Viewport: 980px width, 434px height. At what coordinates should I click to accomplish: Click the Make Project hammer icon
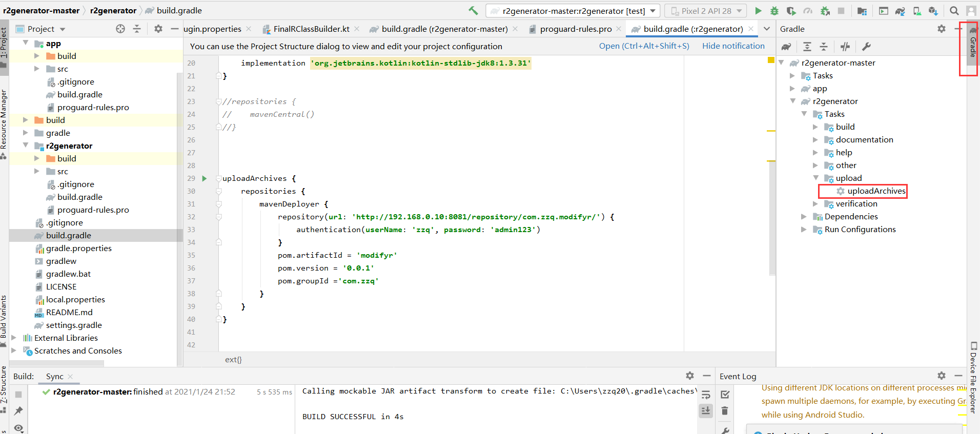[473, 10]
